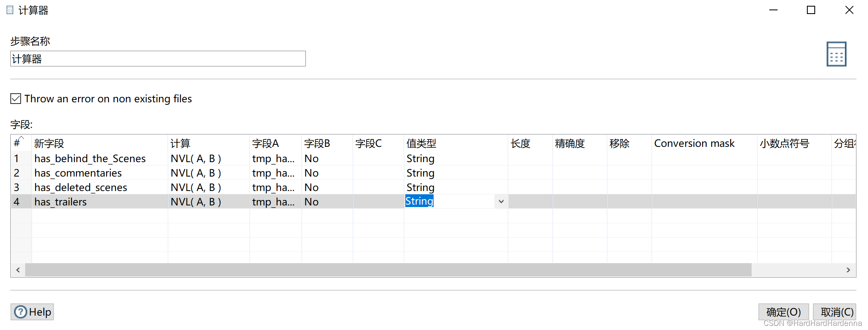
Task: Close the 计算器 dialog window
Action: (849, 10)
